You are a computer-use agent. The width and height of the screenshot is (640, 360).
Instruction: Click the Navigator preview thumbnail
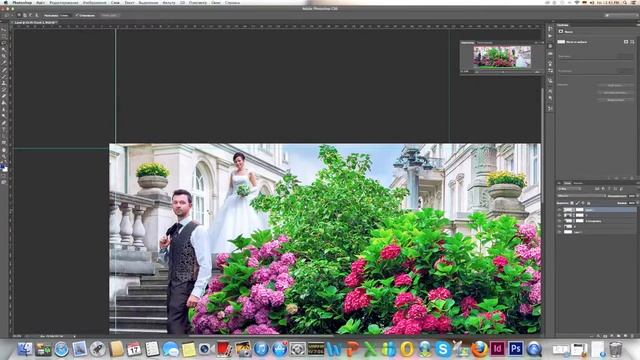click(502, 56)
